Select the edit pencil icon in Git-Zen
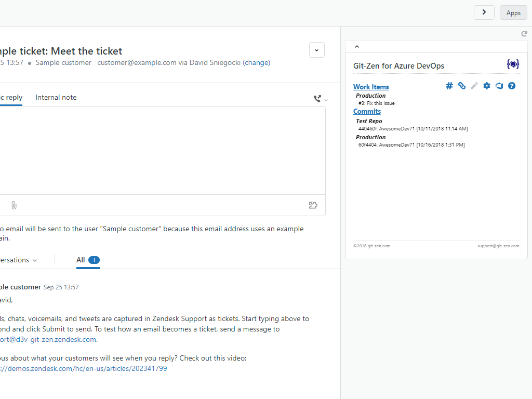This screenshot has width=532, height=399. point(474,86)
